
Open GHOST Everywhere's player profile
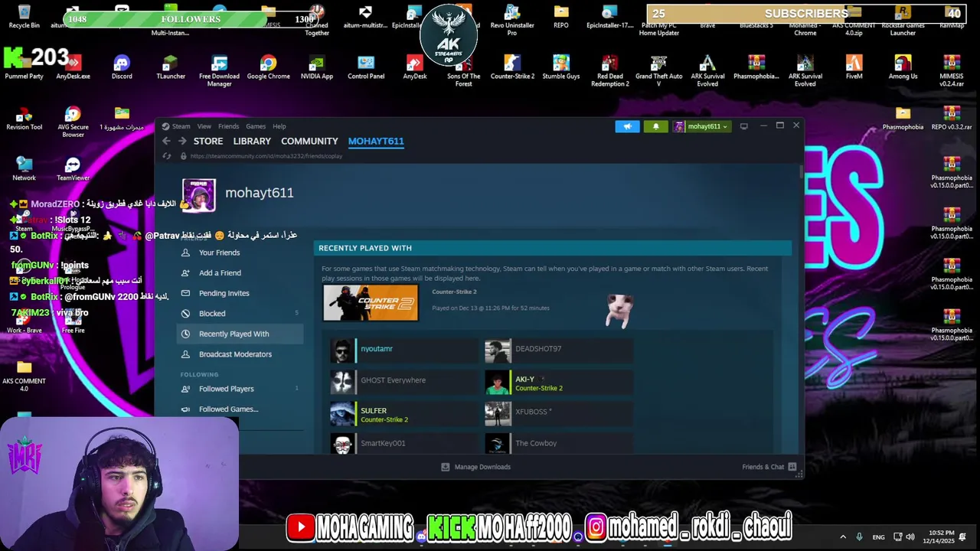(404, 383)
